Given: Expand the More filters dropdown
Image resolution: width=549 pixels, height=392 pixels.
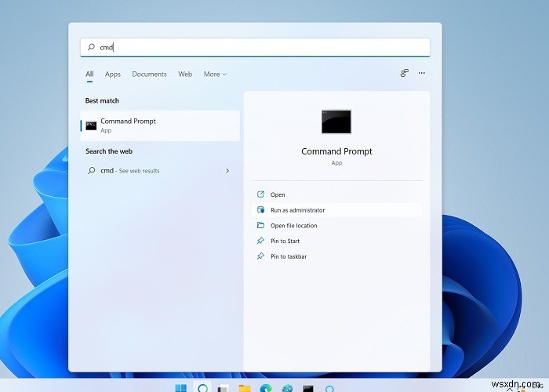Looking at the screenshot, I should coord(215,74).
